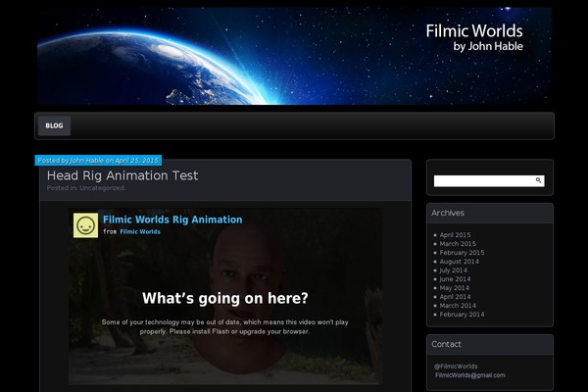This screenshot has height=392, width=588.
Task: Open the June 2014 archive
Action: [x=455, y=279]
